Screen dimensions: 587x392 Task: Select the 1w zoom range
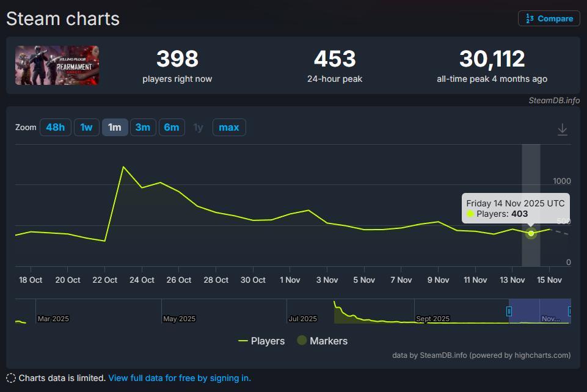pyautogui.click(x=87, y=127)
